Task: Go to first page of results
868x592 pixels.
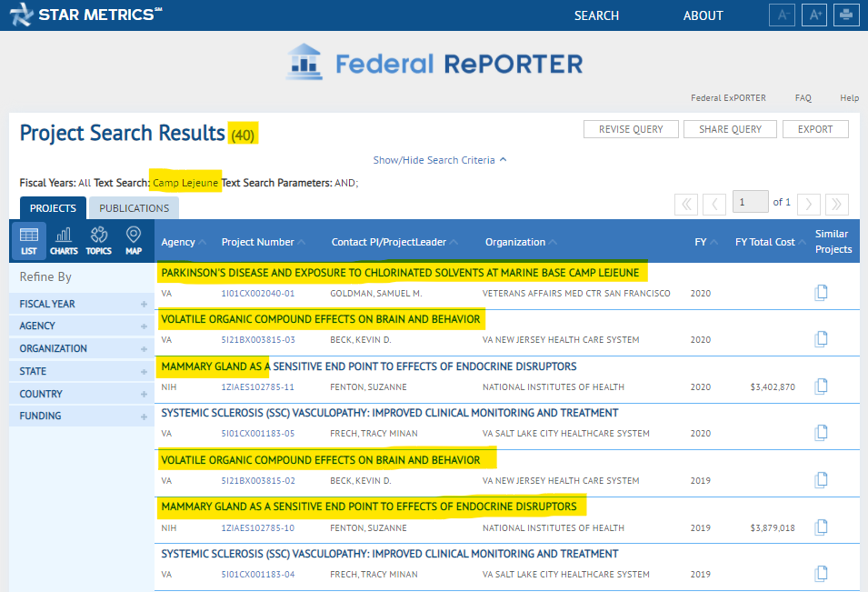Action: click(x=686, y=205)
